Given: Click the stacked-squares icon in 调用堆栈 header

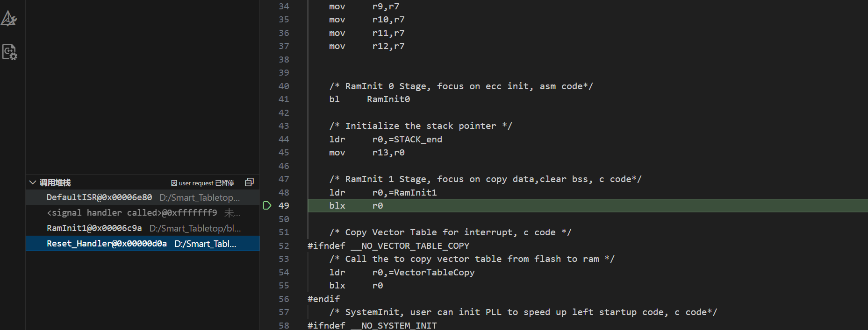Looking at the screenshot, I should click(x=250, y=182).
